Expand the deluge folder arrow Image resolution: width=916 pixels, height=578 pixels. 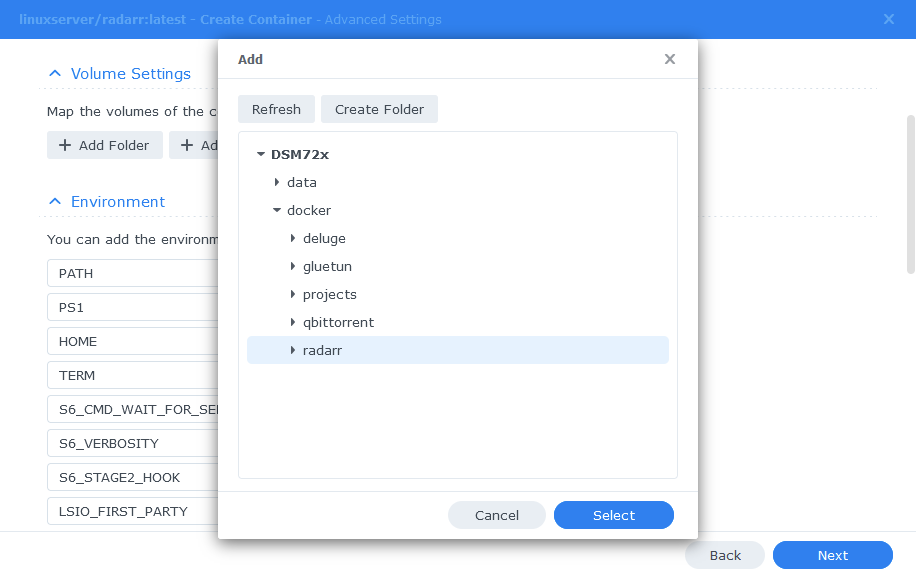(293, 238)
